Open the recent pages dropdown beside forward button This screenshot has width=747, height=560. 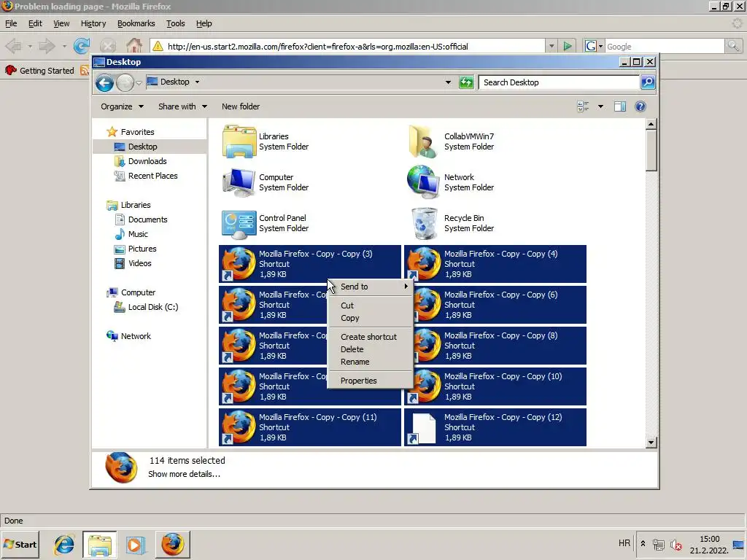pyautogui.click(x=139, y=83)
